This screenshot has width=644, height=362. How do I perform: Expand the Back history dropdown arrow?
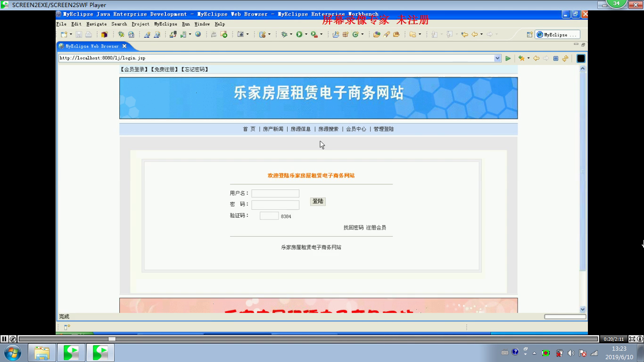click(x=481, y=34)
